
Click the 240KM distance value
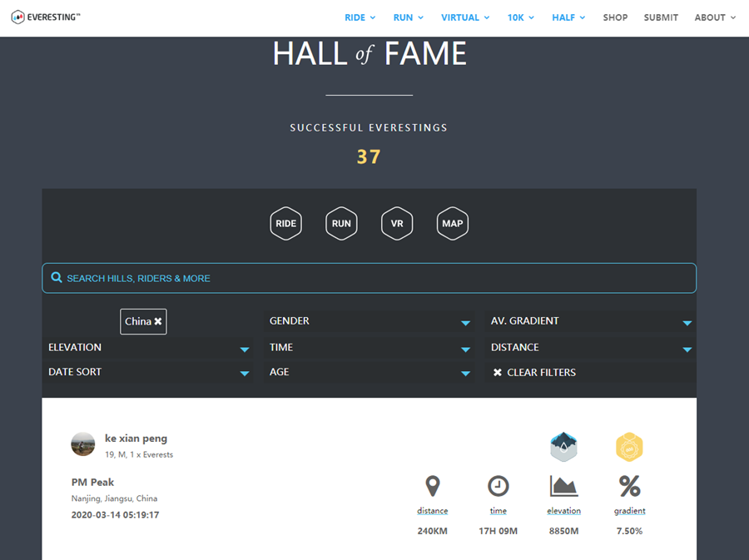pyautogui.click(x=432, y=531)
